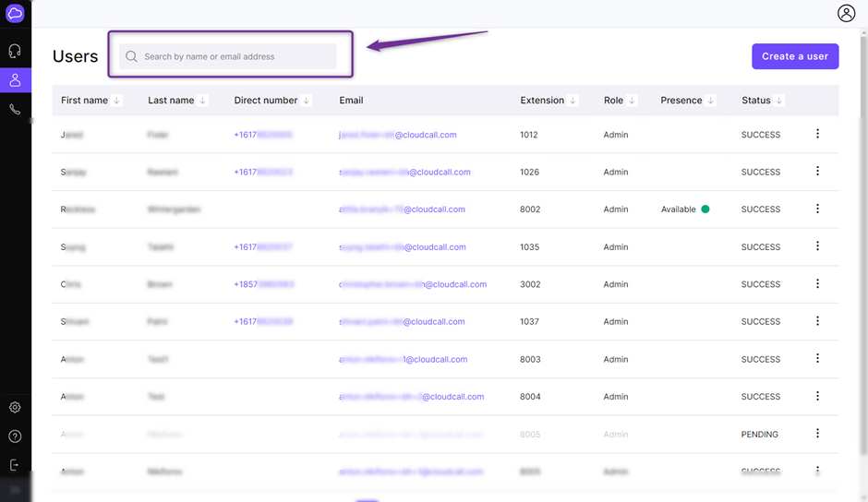Open settings gear in sidebar
The height and width of the screenshot is (502, 868).
click(15, 407)
